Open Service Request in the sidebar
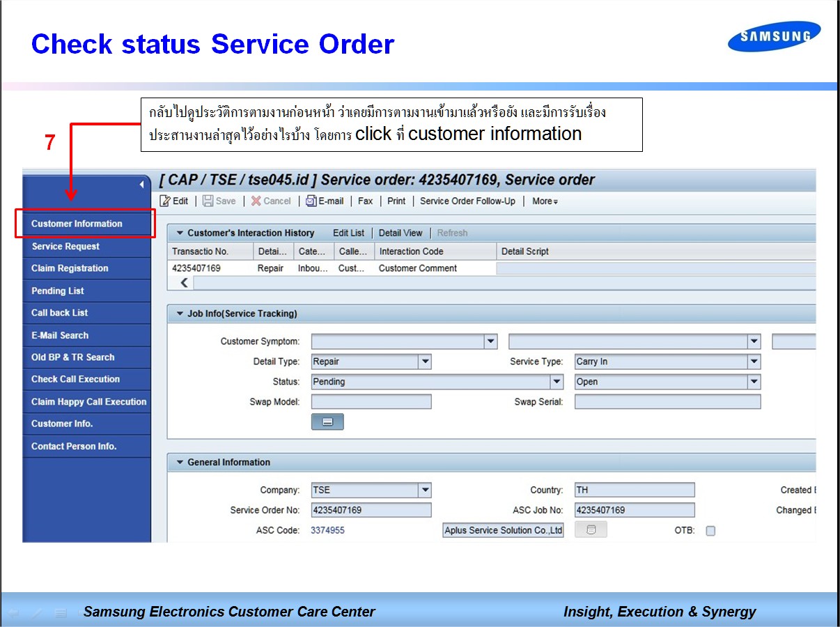The image size is (840, 627). 87,247
